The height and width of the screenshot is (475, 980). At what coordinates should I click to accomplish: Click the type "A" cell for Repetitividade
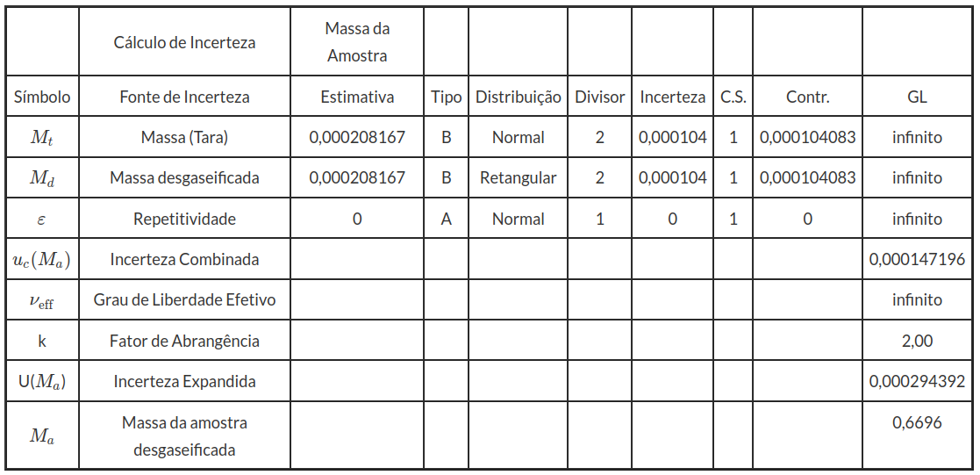tap(446, 220)
